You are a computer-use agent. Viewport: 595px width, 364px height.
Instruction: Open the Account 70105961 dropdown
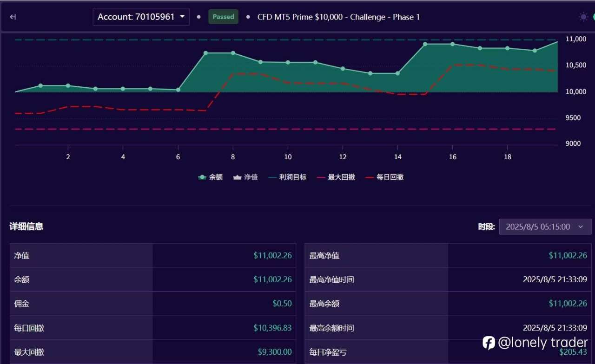[x=141, y=17]
